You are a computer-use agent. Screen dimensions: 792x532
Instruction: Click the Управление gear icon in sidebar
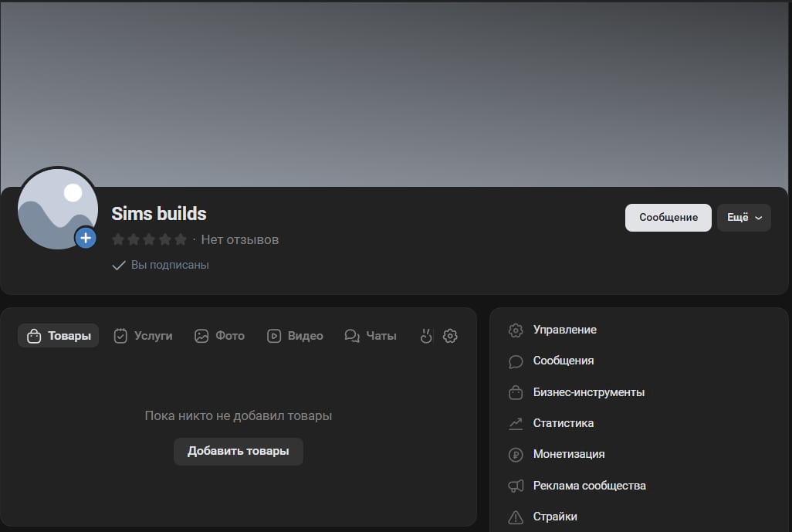pos(516,330)
